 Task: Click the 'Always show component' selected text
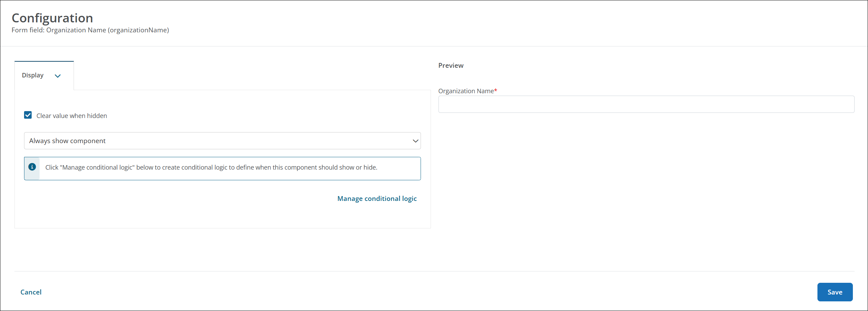[x=67, y=141]
